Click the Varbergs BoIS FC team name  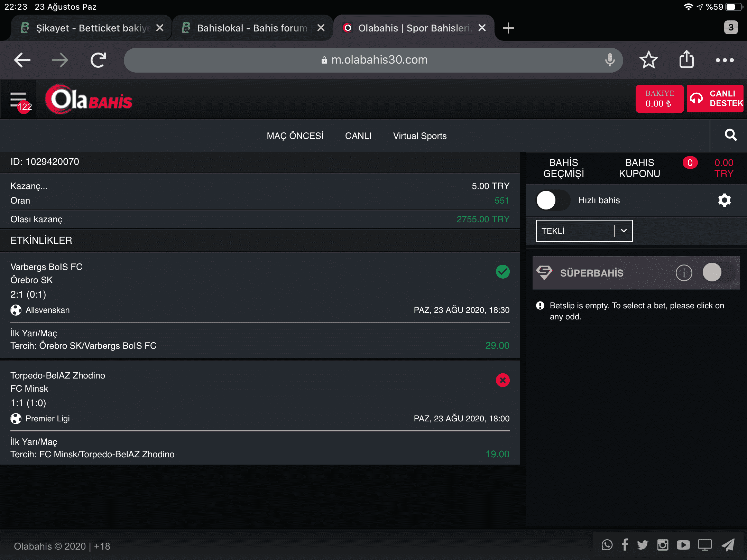[x=46, y=267]
